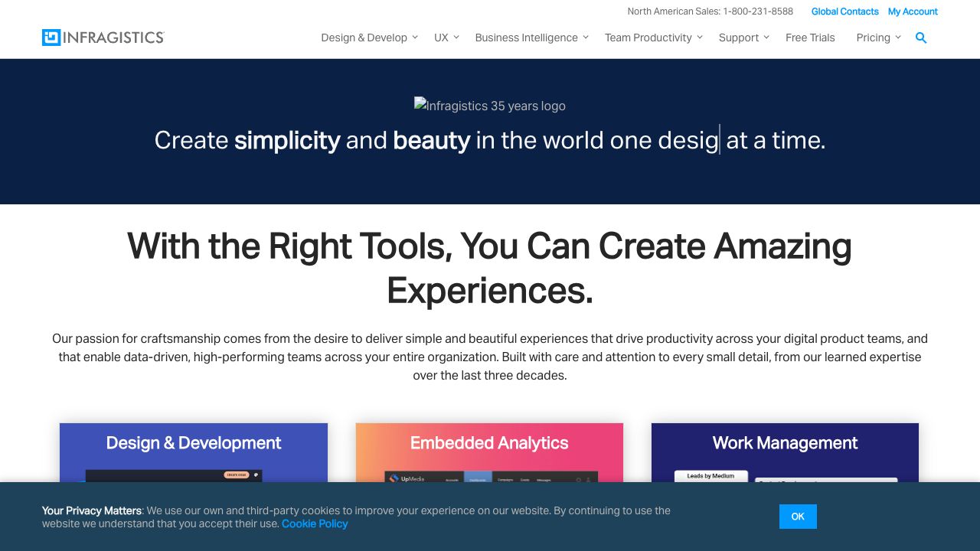Accept cookies with the OK button
The height and width of the screenshot is (551, 980).
(798, 517)
